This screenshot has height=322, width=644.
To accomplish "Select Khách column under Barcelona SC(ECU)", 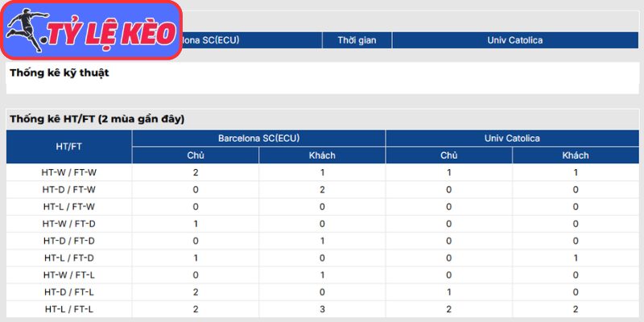I will pos(322,155).
